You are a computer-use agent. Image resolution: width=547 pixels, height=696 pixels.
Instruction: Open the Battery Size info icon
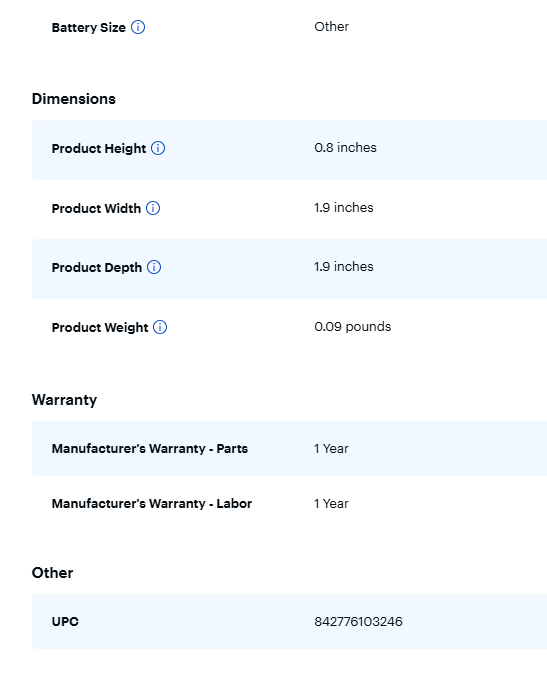[x=138, y=27]
